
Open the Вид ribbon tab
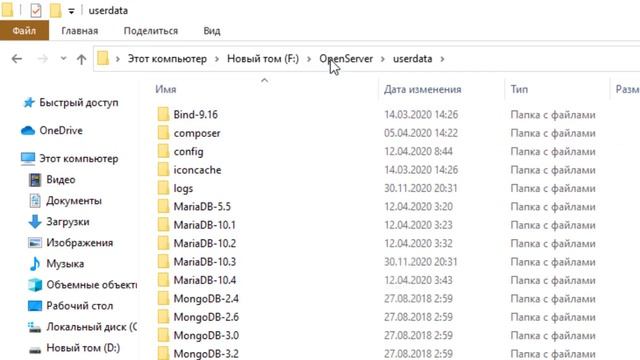(212, 31)
